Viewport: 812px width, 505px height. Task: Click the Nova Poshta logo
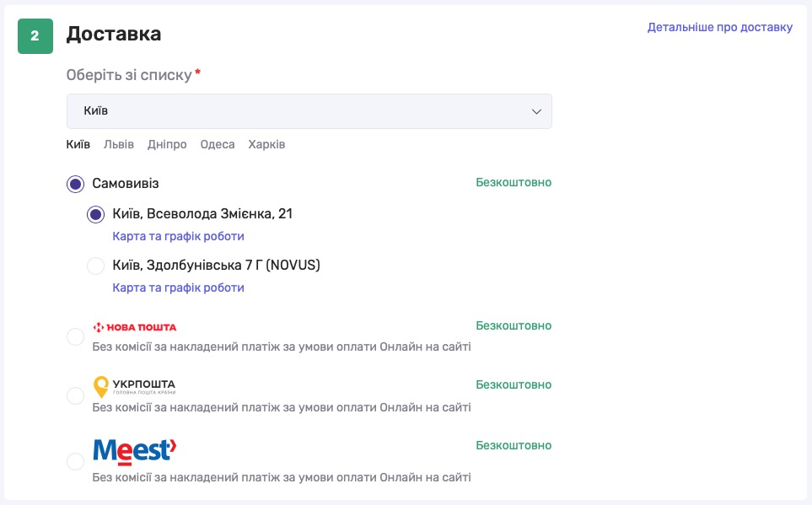pyautogui.click(x=134, y=327)
